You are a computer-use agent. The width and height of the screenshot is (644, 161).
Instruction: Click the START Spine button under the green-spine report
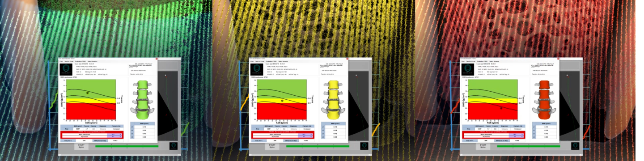coord(81,146)
